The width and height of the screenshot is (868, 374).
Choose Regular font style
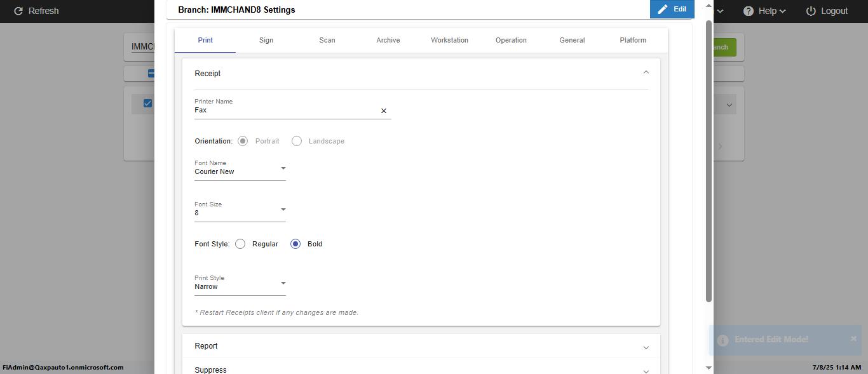click(x=240, y=244)
